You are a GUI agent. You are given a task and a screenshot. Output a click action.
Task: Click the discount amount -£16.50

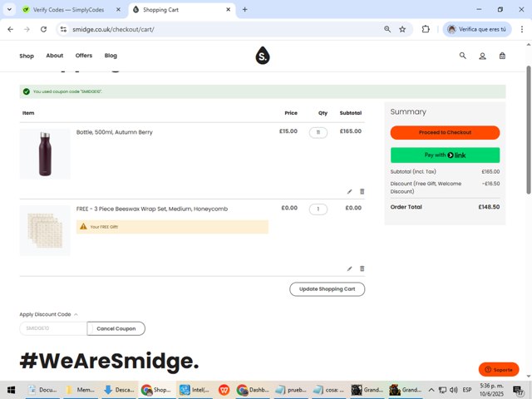(490, 184)
